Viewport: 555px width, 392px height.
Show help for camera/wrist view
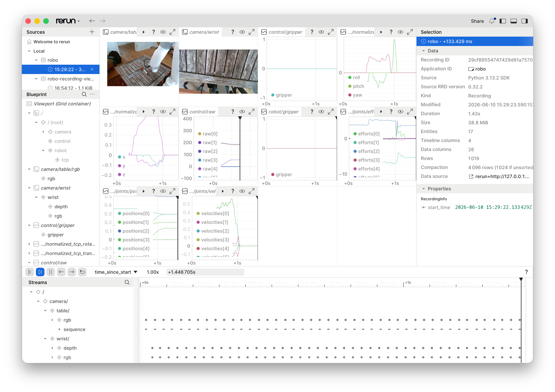232,32
